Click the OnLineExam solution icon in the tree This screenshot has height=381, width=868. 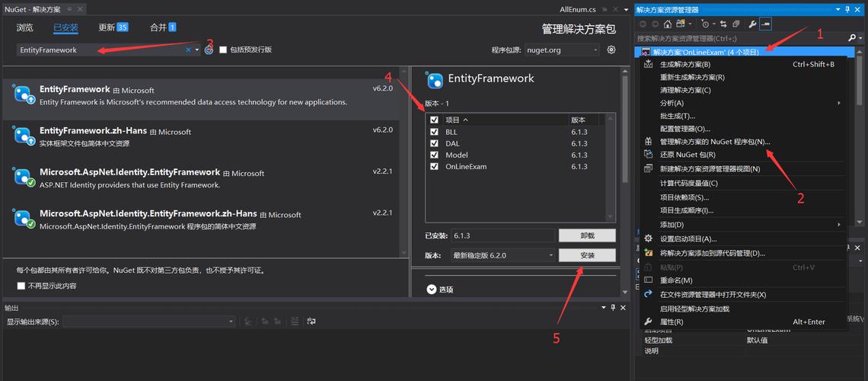pos(645,52)
